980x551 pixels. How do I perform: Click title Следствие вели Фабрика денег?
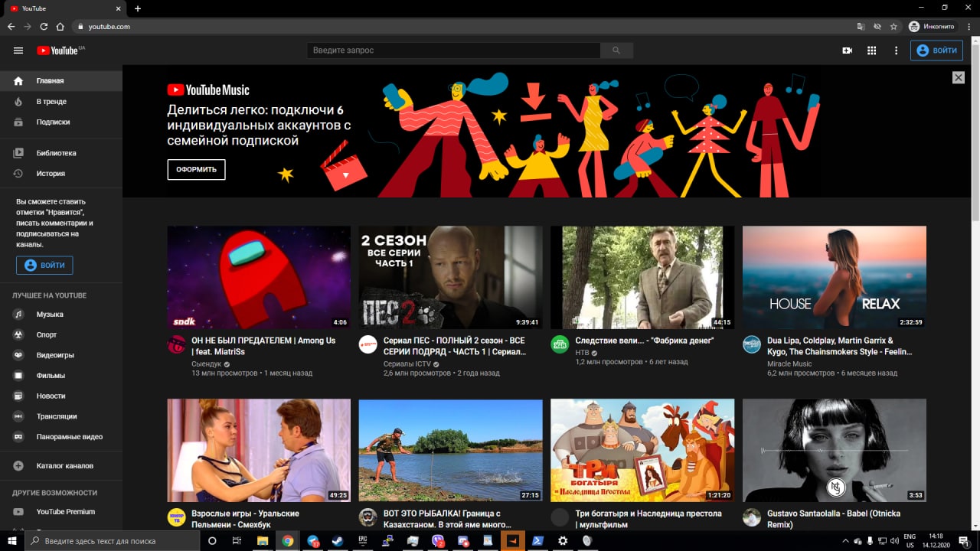645,341
